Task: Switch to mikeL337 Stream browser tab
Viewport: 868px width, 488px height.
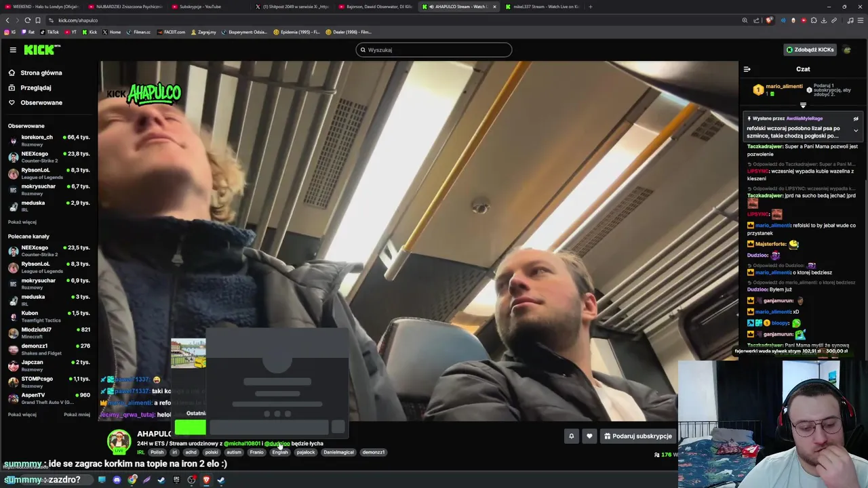Action: pos(541,6)
